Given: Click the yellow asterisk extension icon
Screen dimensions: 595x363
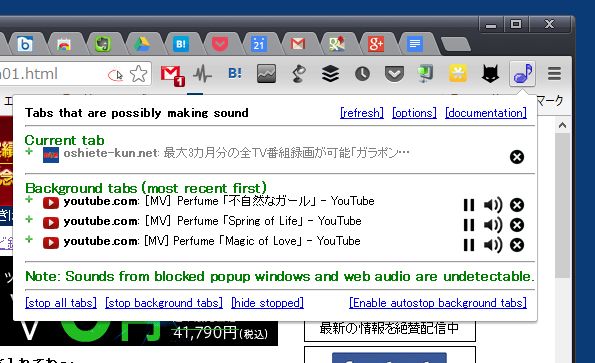Looking at the screenshot, I should (458, 74).
